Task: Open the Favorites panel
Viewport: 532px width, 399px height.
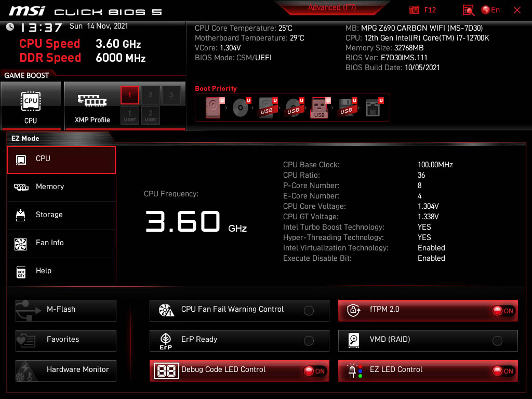Action: pyautogui.click(x=66, y=340)
